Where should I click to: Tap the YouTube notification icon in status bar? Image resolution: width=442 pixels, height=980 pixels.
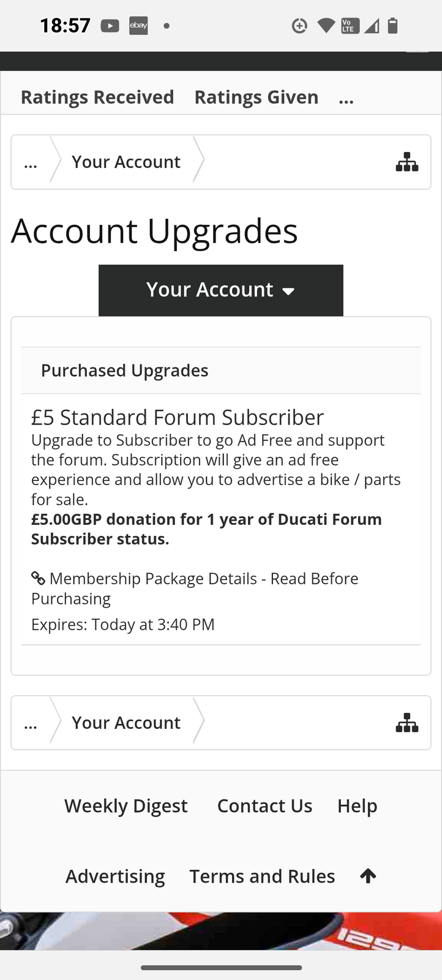[110, 26]
